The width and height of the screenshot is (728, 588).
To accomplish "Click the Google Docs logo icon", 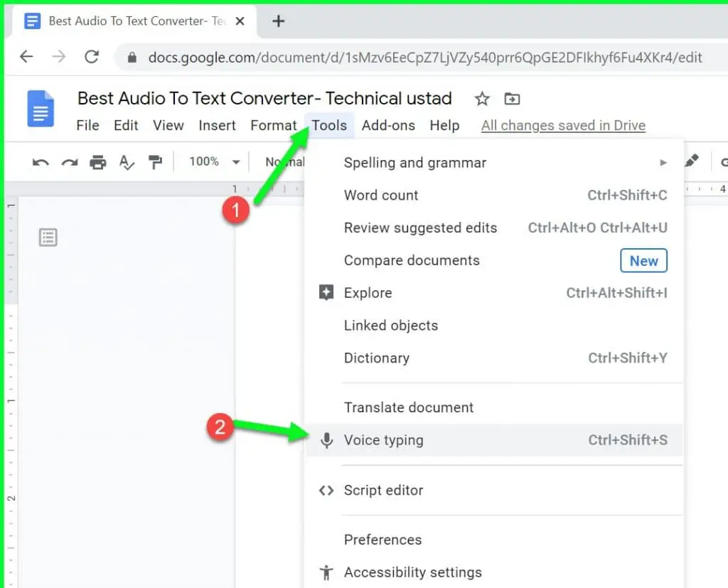I will (x=41, y=109).
